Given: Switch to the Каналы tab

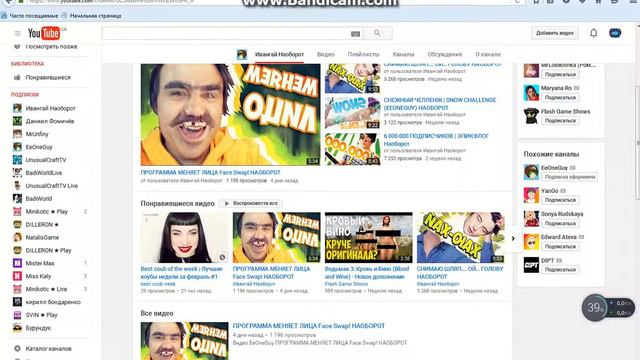Looking at the screenshot, I should click(403, 54).
